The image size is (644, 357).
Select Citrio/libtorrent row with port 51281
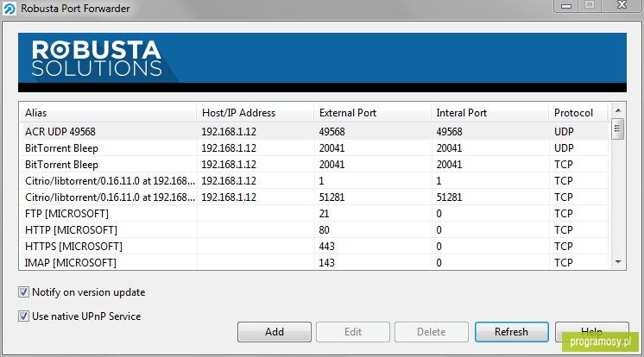click(314, 197)
